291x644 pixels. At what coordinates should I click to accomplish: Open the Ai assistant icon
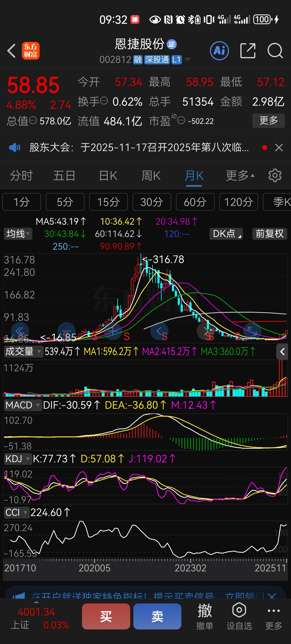coord(219,51)
